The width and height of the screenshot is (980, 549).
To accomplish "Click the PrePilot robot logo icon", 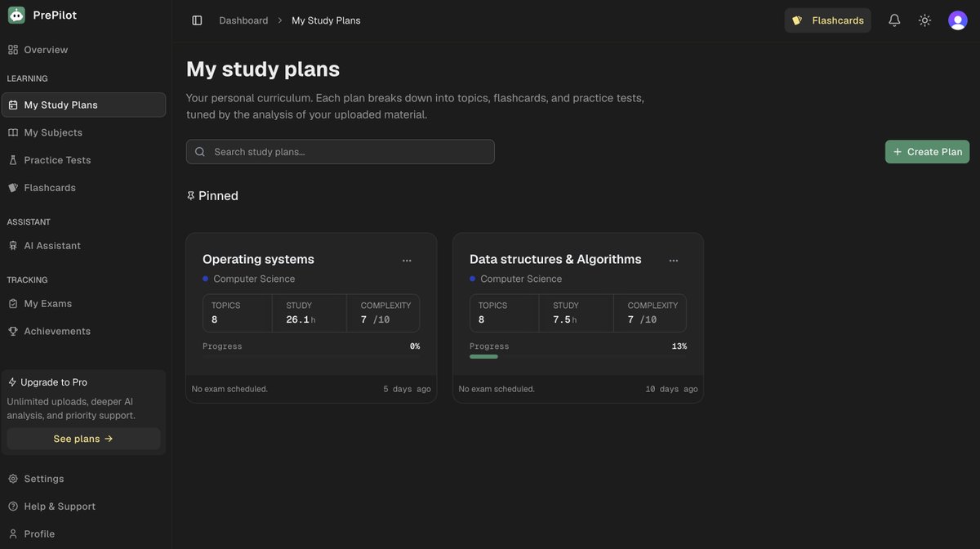I will [x=16, y=15].
